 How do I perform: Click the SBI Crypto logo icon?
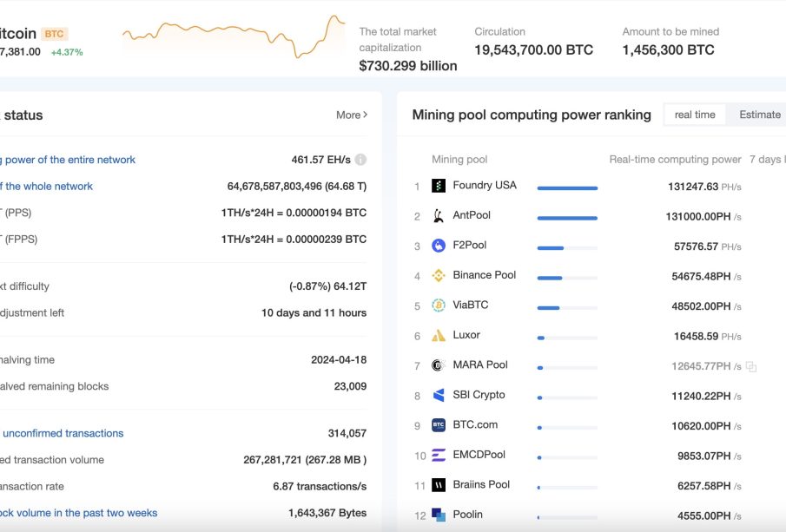pos(439,396)
